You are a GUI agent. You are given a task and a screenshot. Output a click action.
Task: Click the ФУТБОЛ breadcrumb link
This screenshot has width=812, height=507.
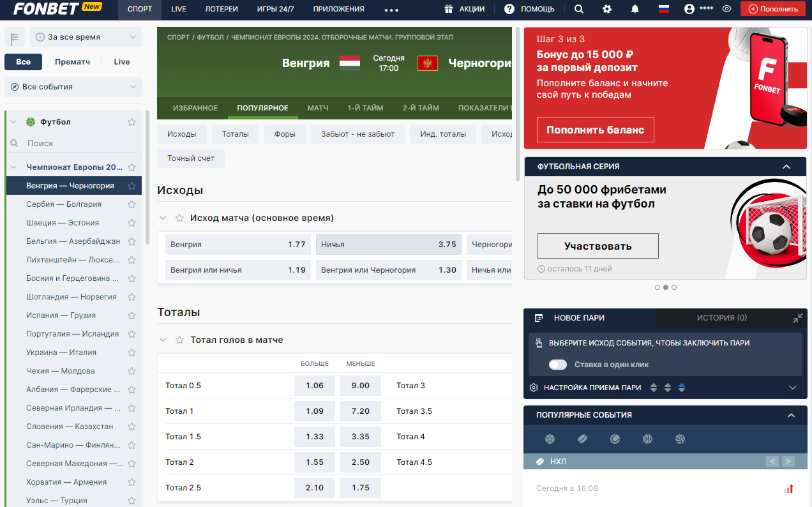coord(211,38)
